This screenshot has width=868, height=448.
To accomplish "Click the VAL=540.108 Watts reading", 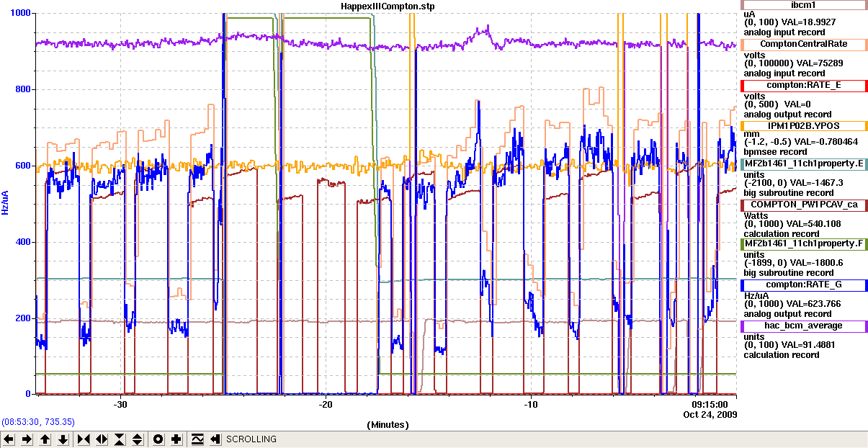I will point(814,224).
